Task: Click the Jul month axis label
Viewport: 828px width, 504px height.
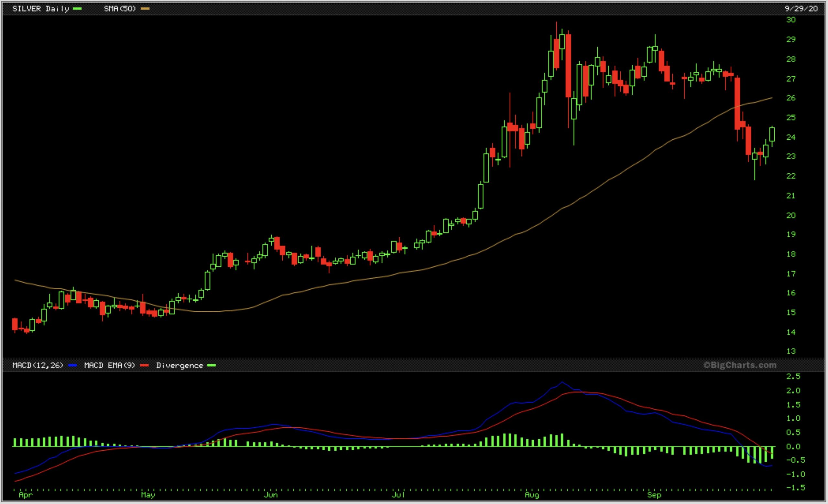Action: [x=398, y=495]
